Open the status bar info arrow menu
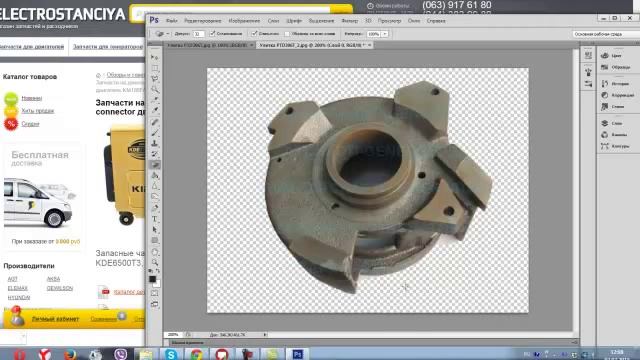The height and width of the screenshot is (360, 640). (x=265, y=334)
